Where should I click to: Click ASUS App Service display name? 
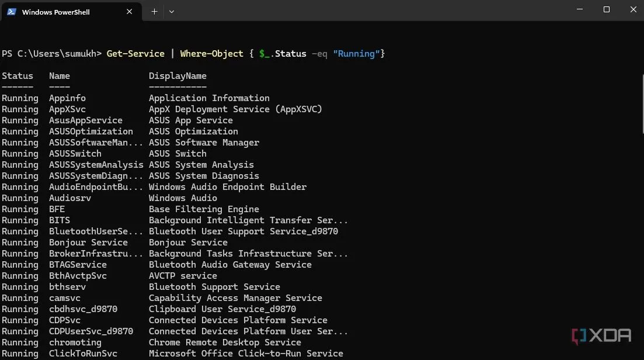point(190,120)
